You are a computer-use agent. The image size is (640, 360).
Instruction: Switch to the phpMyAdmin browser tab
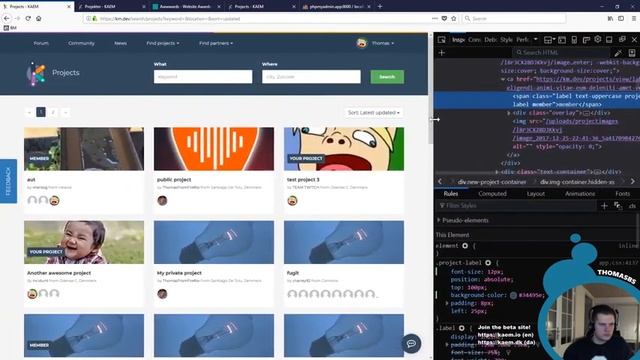336,7
